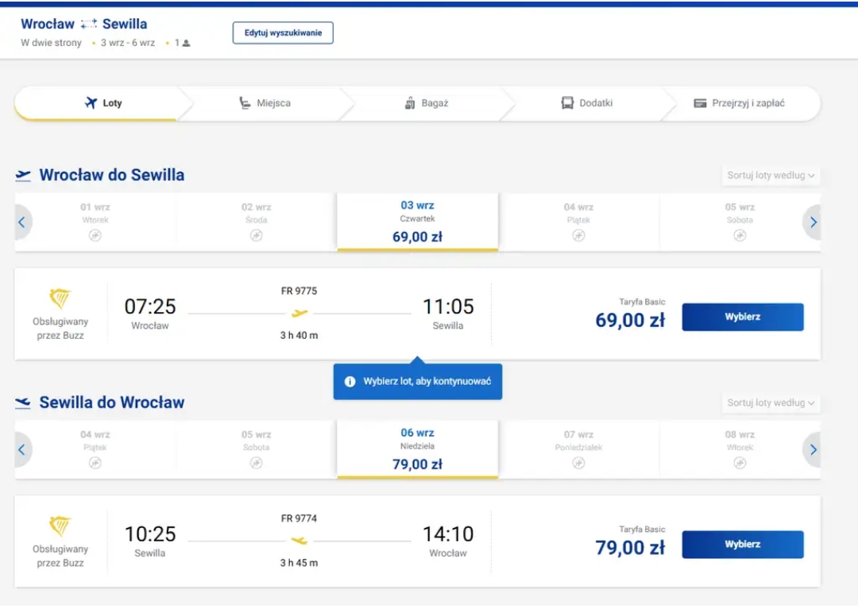The image size is (858, 616).
Task: Click Edytuj wyszukiwanie button
Action: (283, 33)
